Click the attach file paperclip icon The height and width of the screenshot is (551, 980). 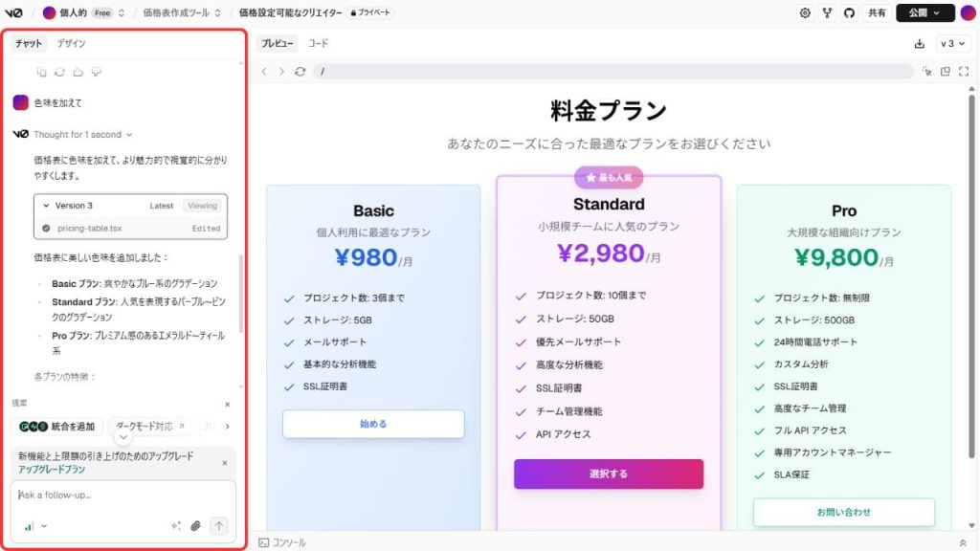click(195, 526)
